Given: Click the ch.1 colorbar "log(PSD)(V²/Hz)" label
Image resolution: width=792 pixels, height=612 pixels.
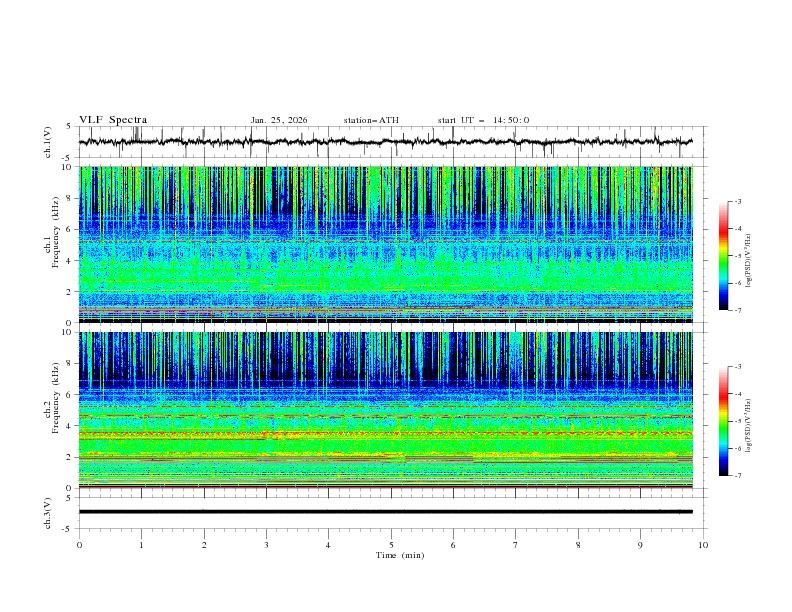Looking at the screenshot, I should pyautogui.click(x=749, y=261).
